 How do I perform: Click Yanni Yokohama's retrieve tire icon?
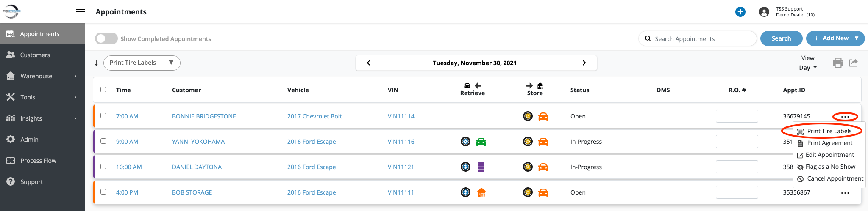(465, 142)
